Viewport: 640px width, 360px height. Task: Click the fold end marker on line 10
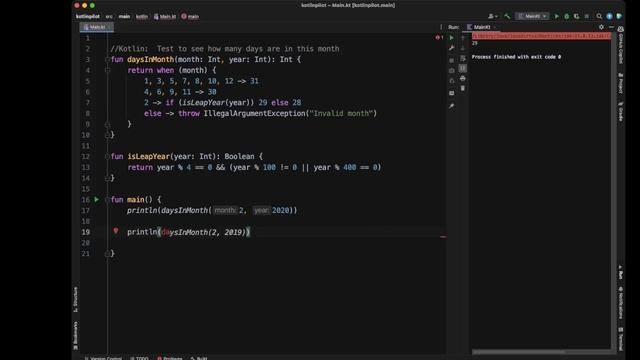(108, 135)
